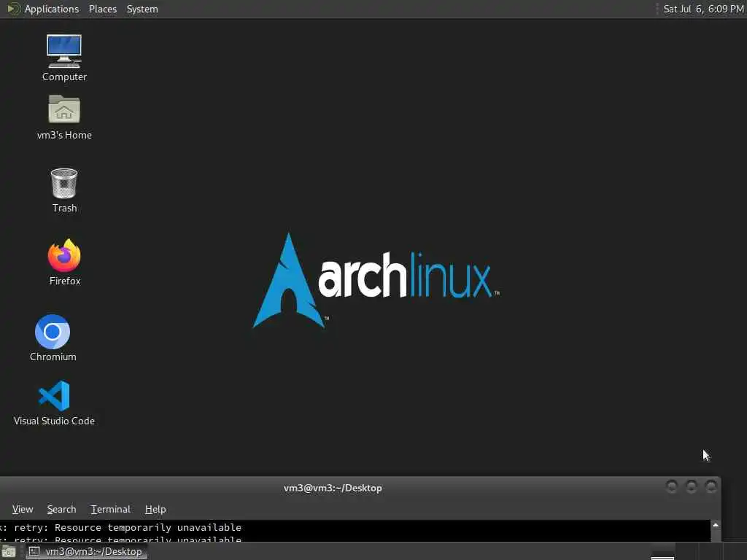Open the Terminal menu in terminal window

click(111, 509)
